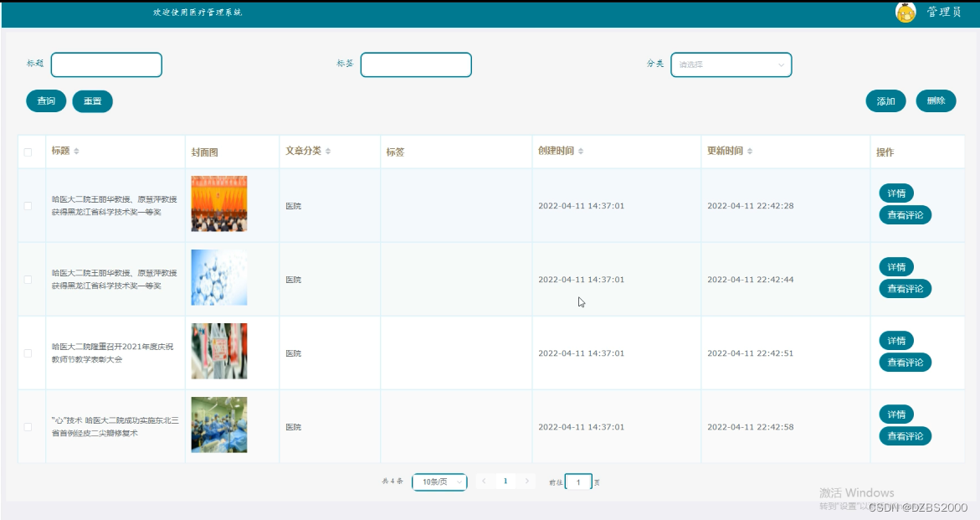Click the go-to-page number input

tap(578, 481)
